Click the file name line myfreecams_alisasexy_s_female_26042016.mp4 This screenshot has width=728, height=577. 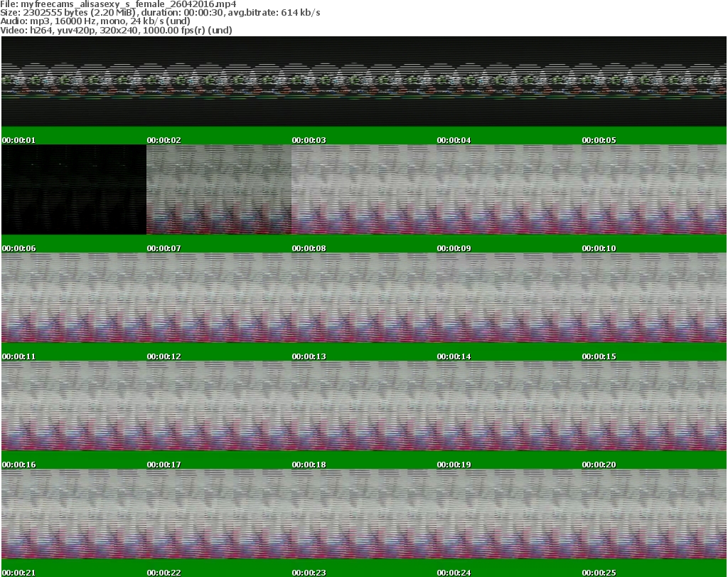pos(119,4)
